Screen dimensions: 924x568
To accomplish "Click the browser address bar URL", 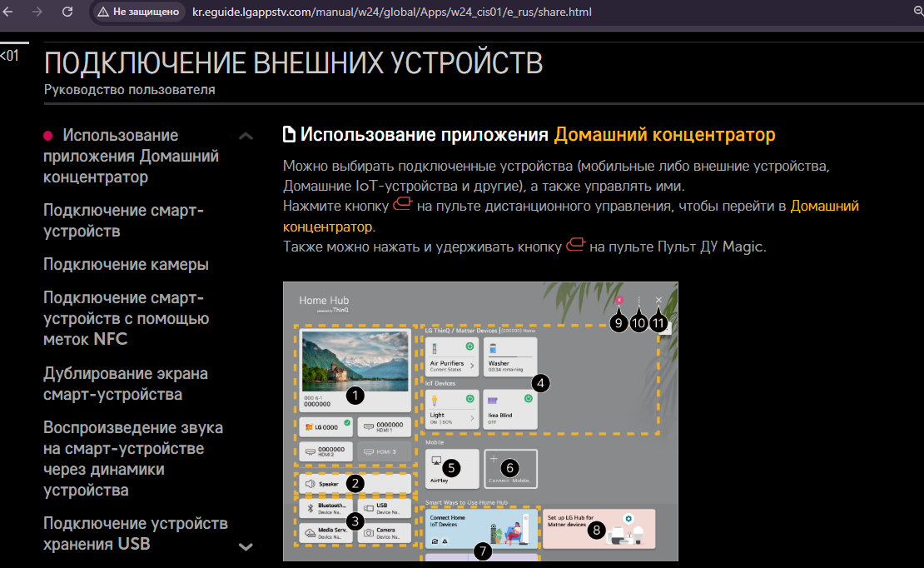I will pos(391,12).
